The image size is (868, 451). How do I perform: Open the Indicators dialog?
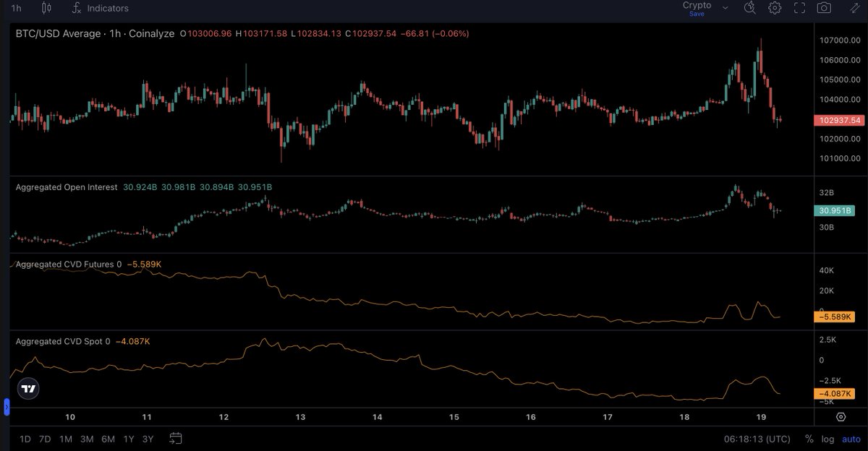[x=100, y=8]
